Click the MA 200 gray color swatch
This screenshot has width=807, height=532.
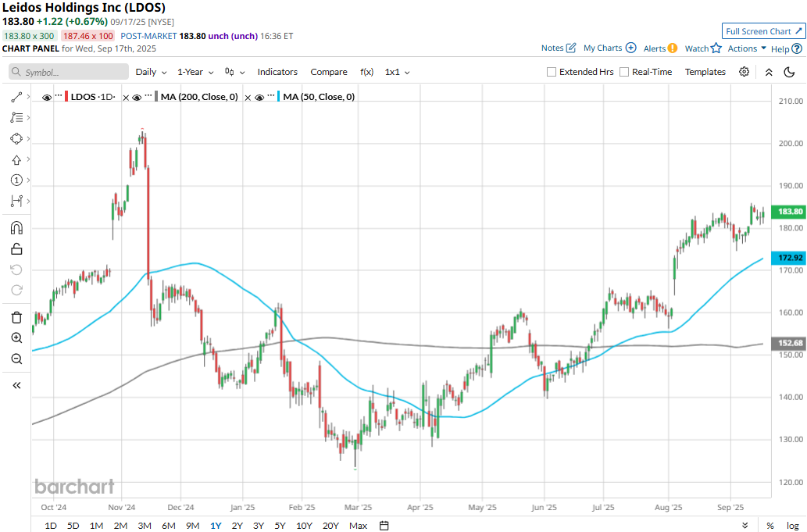156,97
